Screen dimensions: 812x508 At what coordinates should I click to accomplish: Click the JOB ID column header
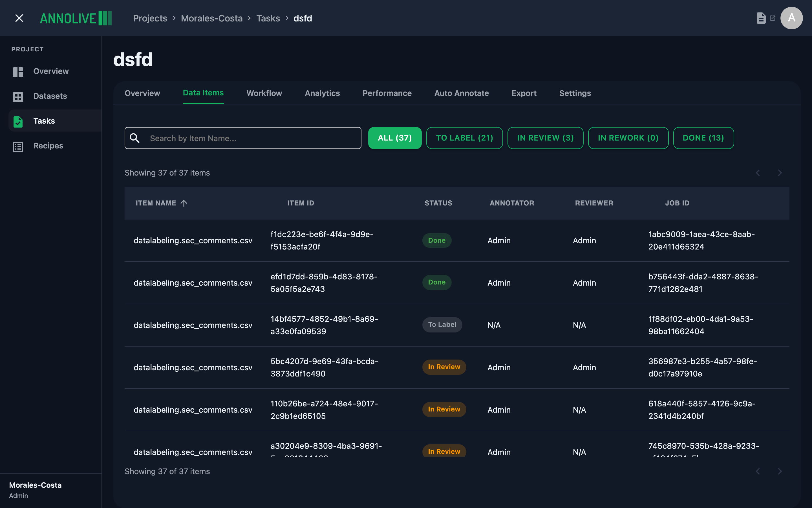point(678,203)
